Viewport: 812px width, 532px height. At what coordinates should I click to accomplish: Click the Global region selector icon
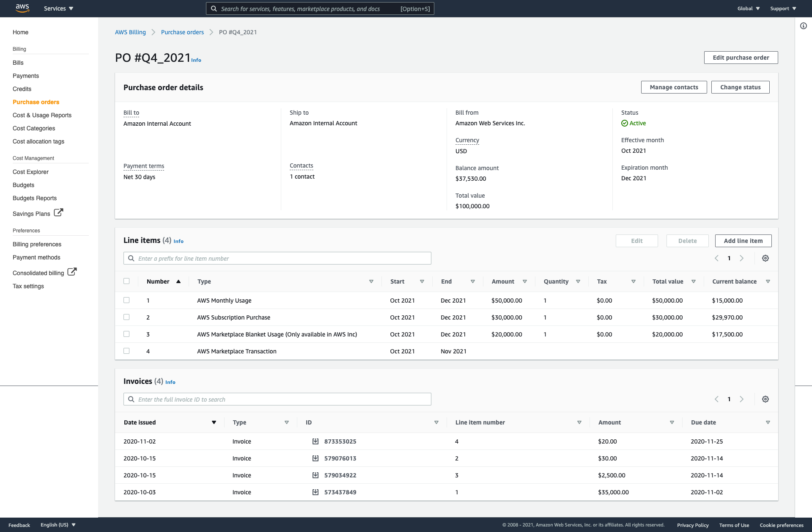click(748, 8)
